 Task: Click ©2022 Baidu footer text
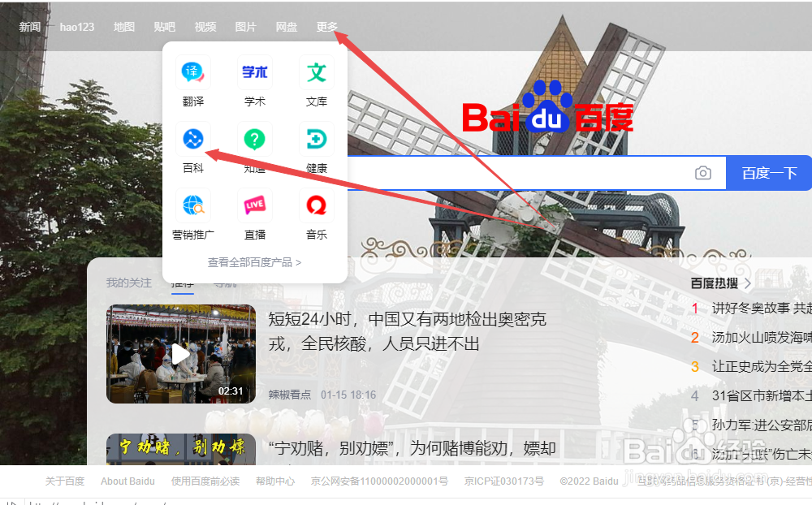tap(589, 481)
